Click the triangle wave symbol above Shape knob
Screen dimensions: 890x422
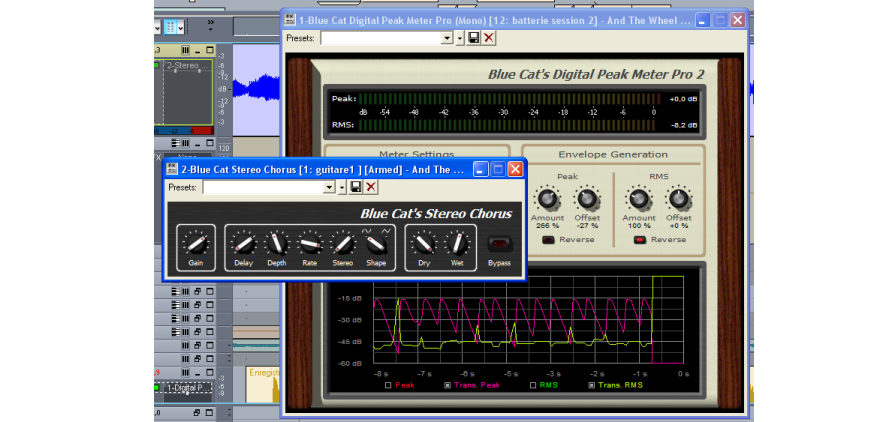tap(386, 231)
